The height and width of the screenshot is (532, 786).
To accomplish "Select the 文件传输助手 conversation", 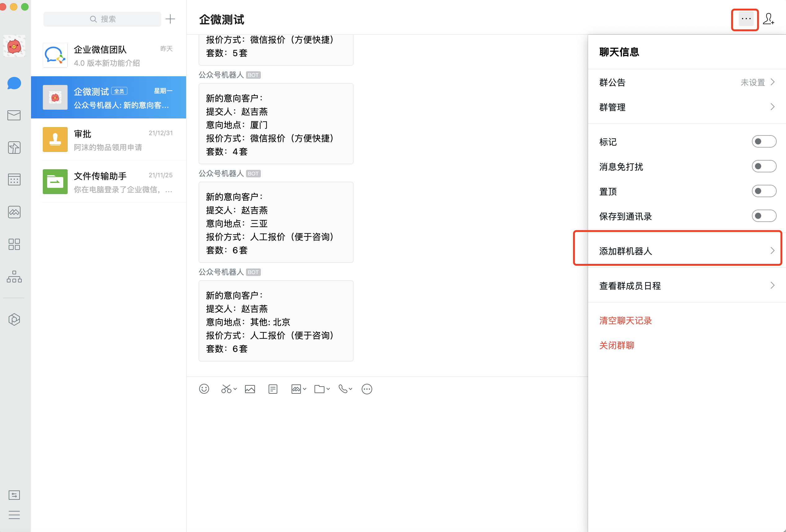I will 109,182.
